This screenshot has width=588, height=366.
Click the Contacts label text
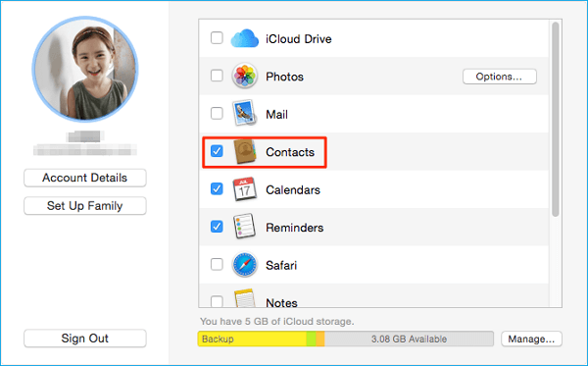click(x=290, y=152)
